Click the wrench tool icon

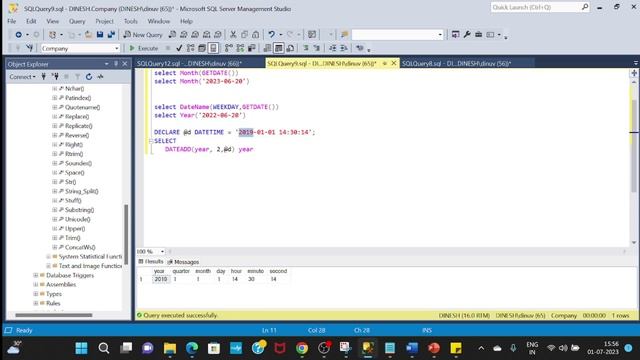click(467, 35)
